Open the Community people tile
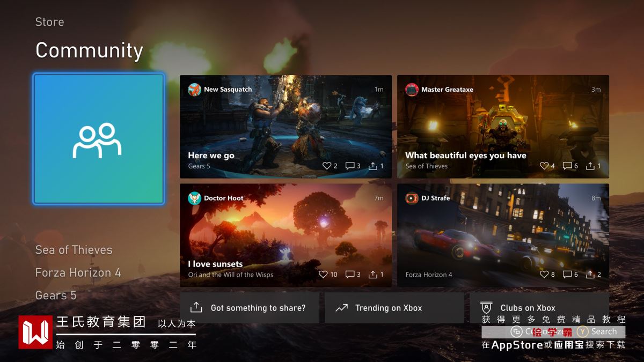This screenshot has height=362, width=644. coord(99,139)
